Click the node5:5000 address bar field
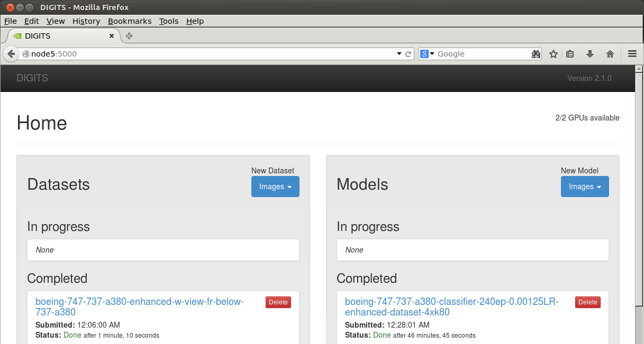Screen dimensions: 644x344 (212, 54)
